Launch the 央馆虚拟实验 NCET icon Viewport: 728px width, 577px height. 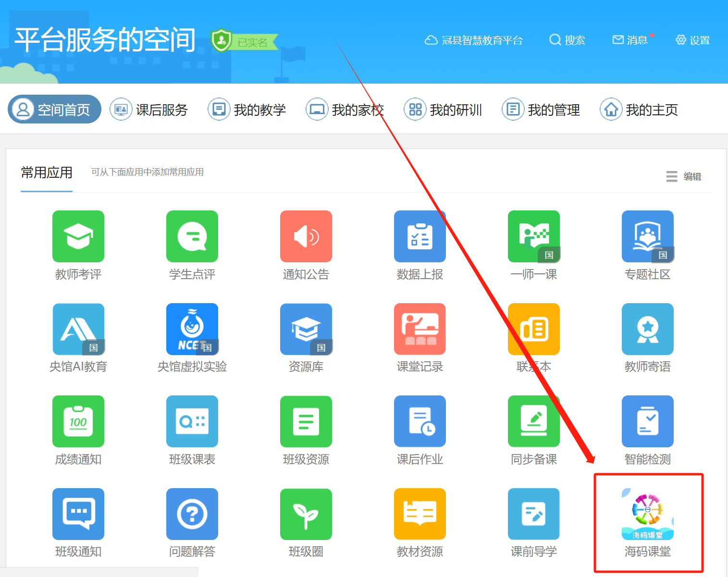192,329
